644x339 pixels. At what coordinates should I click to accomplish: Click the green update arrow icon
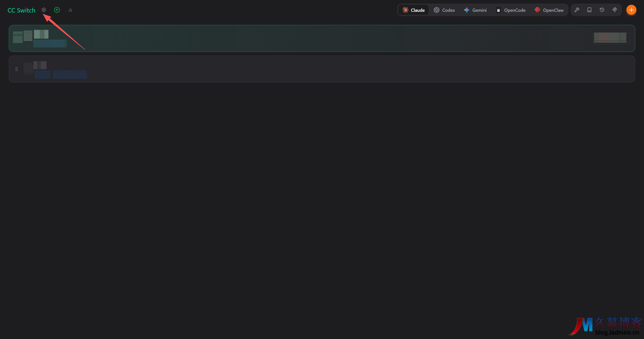pos(57,10)
